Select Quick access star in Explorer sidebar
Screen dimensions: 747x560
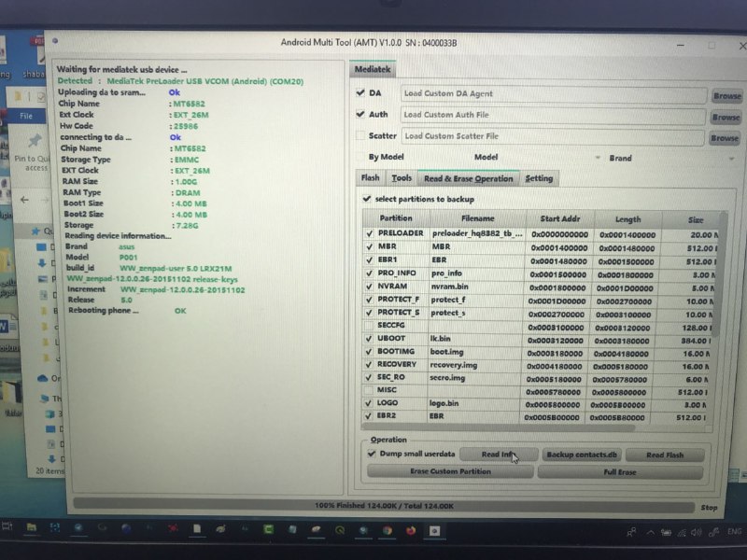35,231
